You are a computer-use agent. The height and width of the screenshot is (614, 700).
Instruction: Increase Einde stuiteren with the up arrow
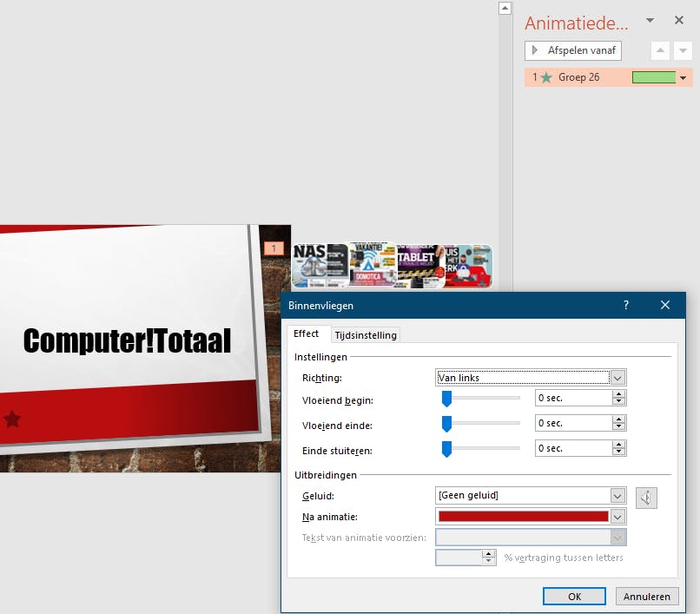[x=618, y=444]
